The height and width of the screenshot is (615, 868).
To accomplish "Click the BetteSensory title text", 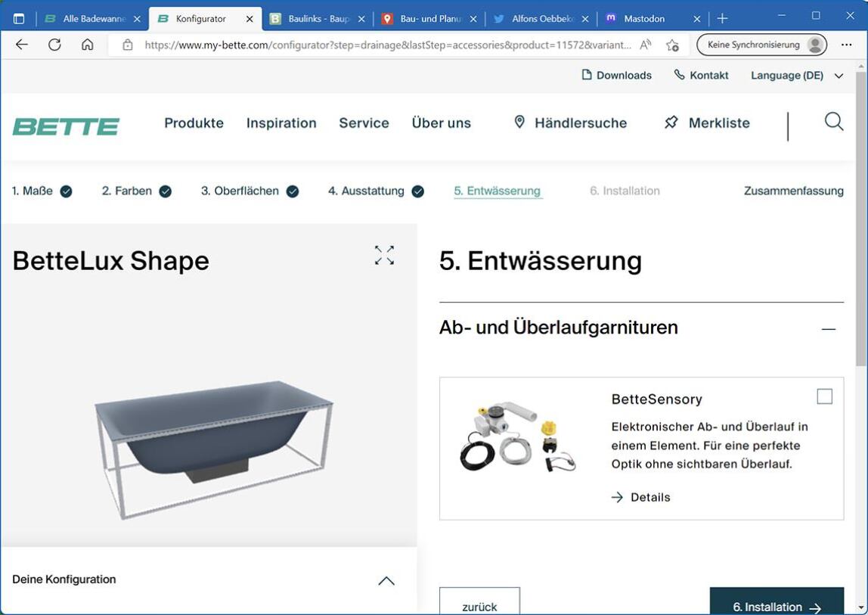I will [x=656, y=399].
